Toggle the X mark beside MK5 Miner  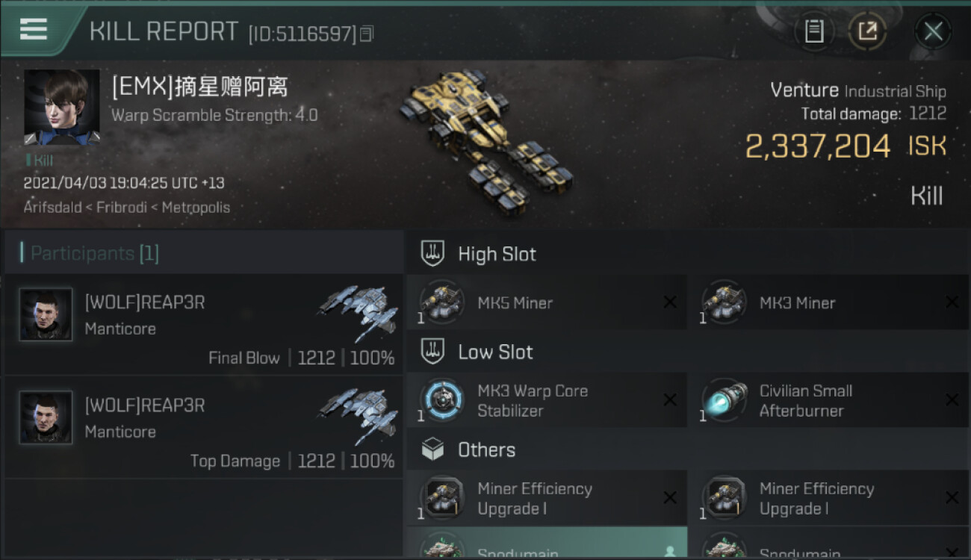pos(670,302)
